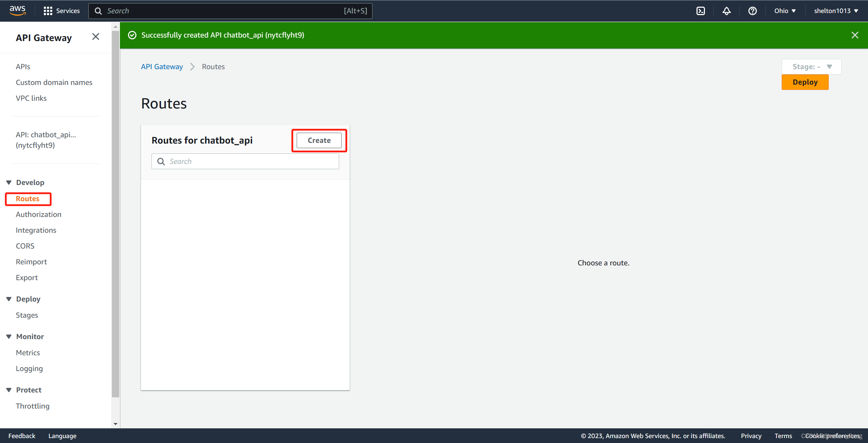The height and width of the screenshot is (443, 868).
Task: Open Logging under Monitor
Action: [x=29, y=369]
